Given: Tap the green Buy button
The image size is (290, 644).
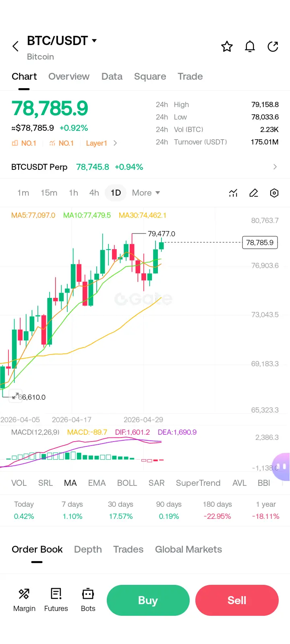Looking at the screenshot, I should [x=148, y=600].
